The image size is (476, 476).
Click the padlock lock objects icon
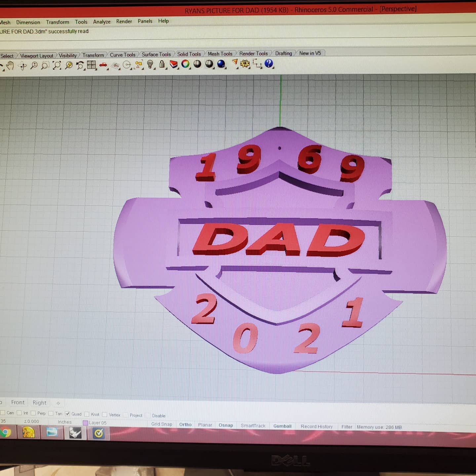162,64
